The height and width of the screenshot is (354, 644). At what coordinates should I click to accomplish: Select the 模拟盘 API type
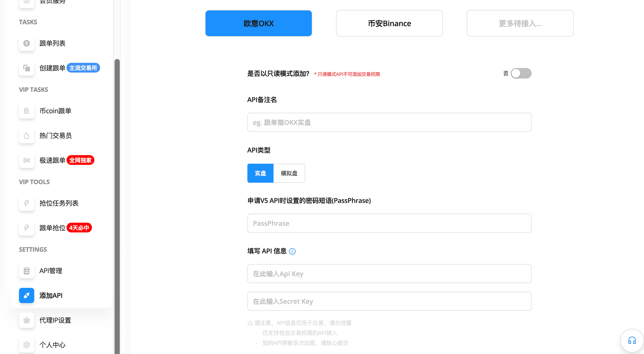tap(289, 173)
